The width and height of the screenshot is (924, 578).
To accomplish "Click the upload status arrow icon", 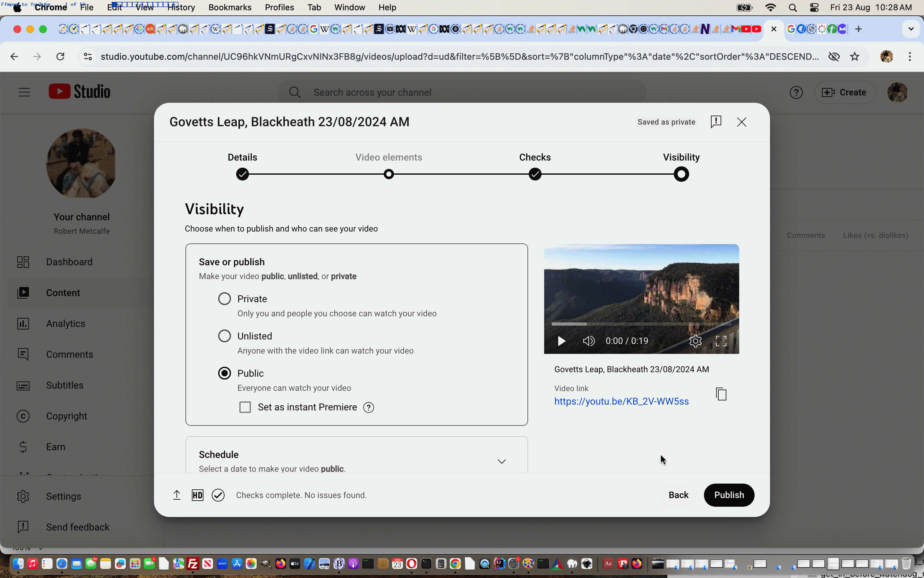I will coord(176,495).
